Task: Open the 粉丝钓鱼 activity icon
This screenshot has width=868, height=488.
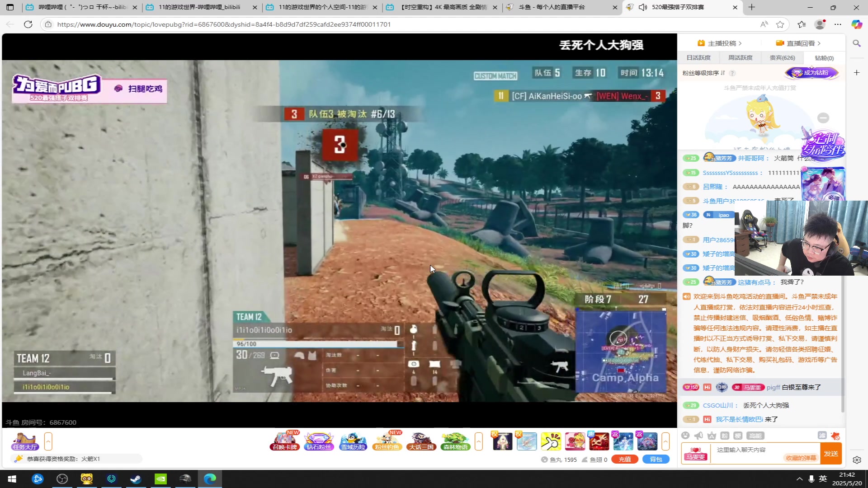Action: [387, 441]
